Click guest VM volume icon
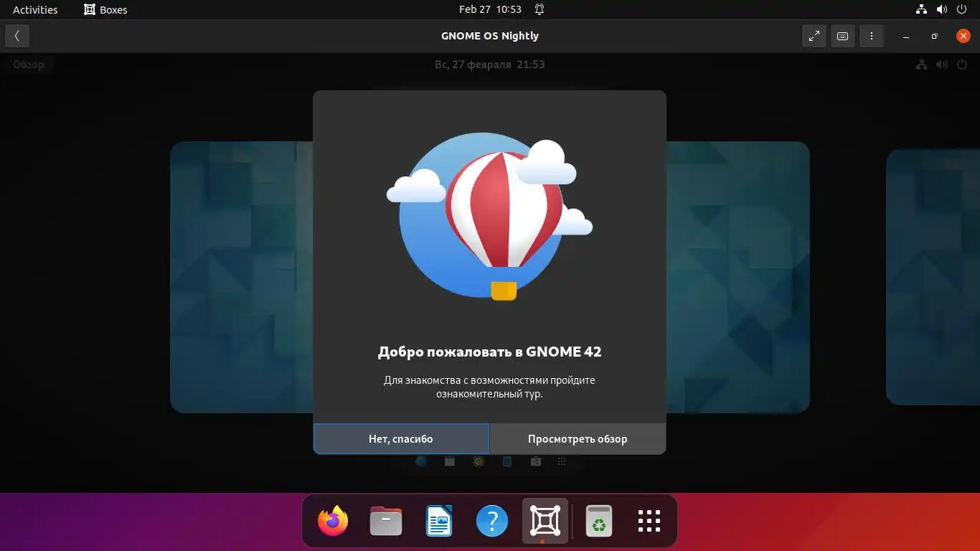Screen dimensions: 980x551 (x=942, y=65)
